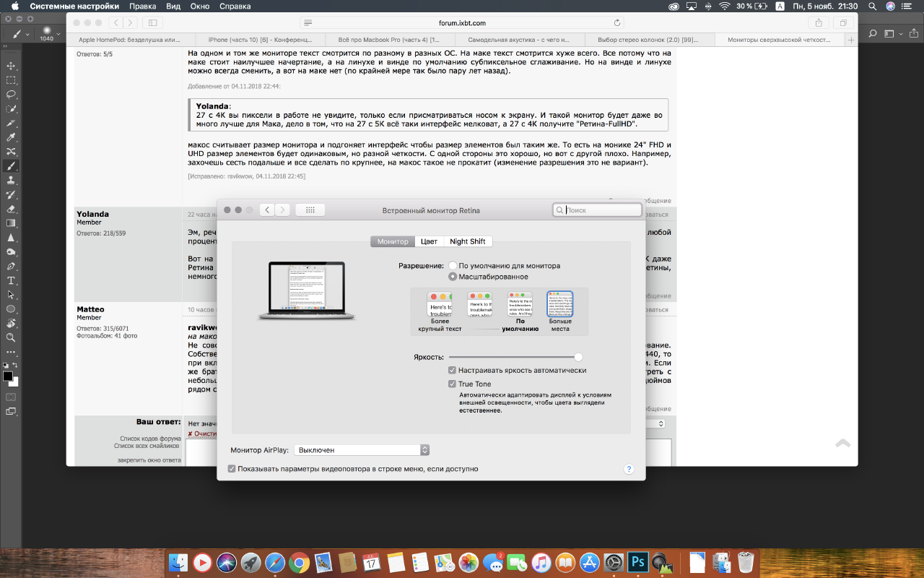
Task: Switch to 'Самодельная акустика' Safari tab
Action: click(519, 40)
